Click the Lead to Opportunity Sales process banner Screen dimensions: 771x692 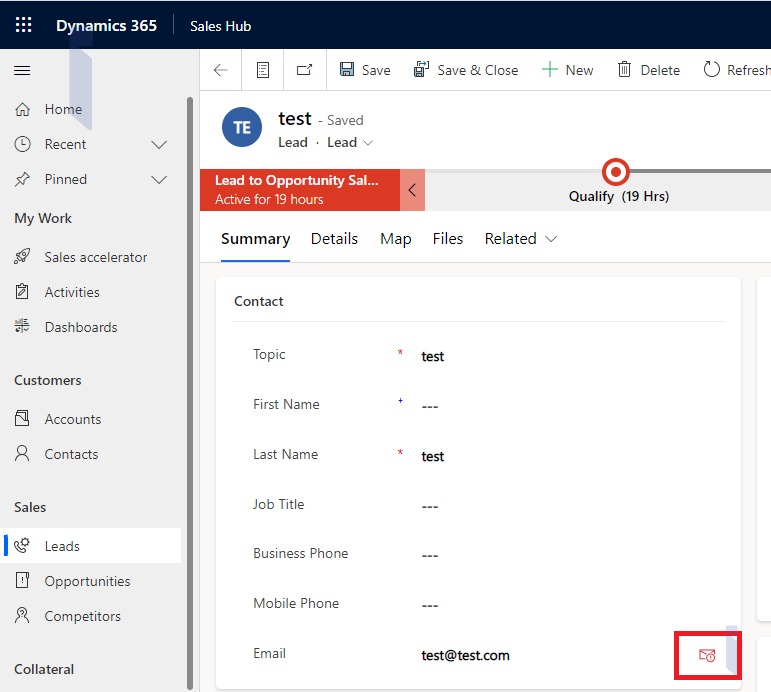point(300,190)
